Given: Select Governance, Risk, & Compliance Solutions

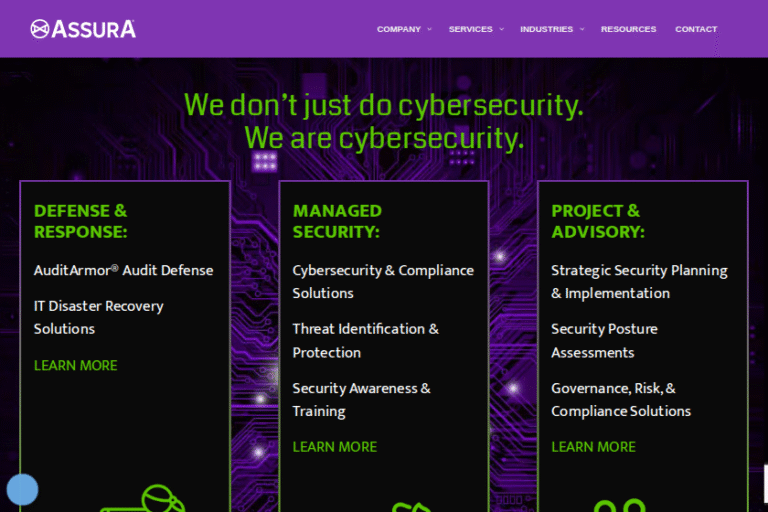Looking at the screenshot, I should (x=620, y=399).
